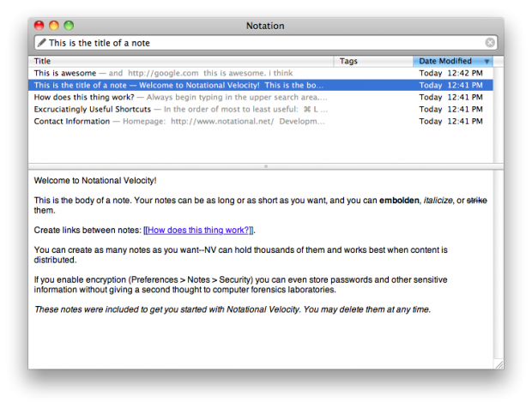Open the 'How does this thing work?' note row
The image size is (532, 408).
pyautogui.click(x=261, y=97)
